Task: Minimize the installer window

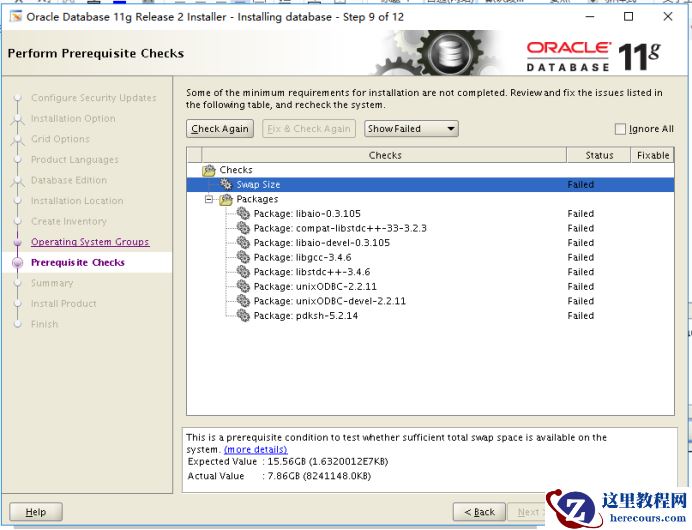Action: point(590,17)
